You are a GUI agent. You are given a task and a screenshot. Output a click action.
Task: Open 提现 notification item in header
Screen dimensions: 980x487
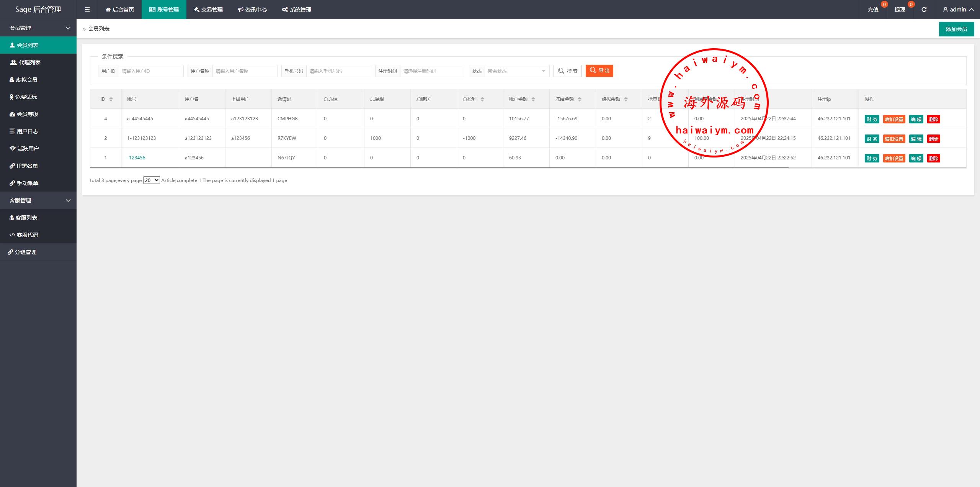point(900,10)
